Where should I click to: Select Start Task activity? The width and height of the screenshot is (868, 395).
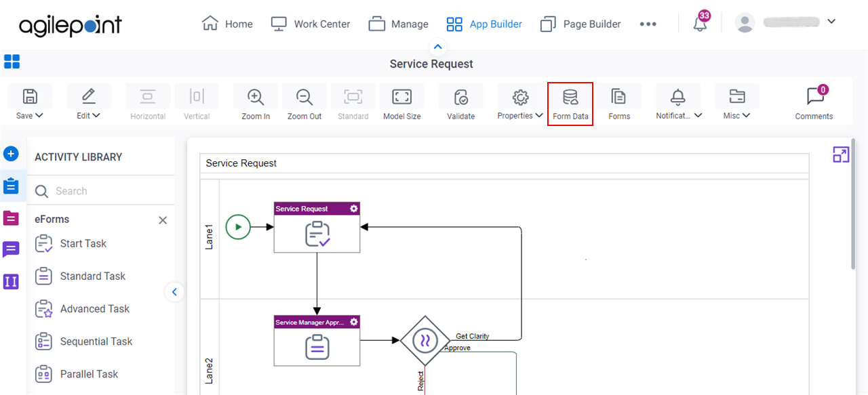tap(71, 243)
